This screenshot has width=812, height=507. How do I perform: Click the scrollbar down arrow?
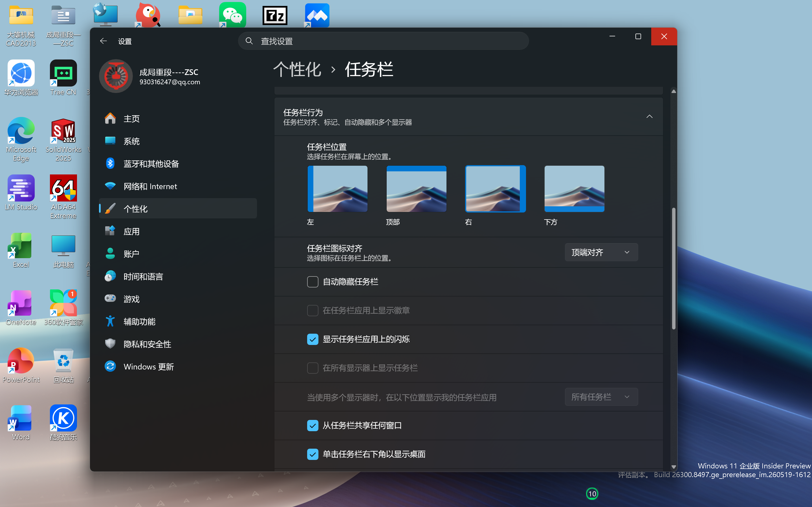[x=674, y=467]
